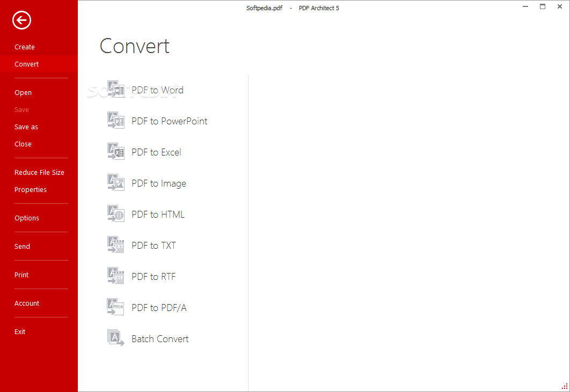Screen dimensions: 570x392
Task: Choose Open in the sidebar
Action: [23, 93]
